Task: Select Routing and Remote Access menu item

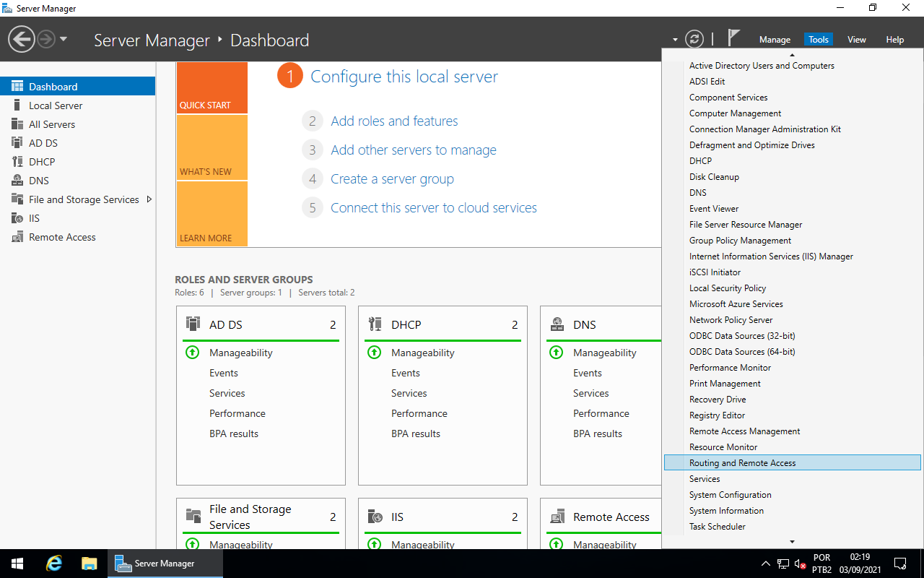Action: (x=742, y=463)
